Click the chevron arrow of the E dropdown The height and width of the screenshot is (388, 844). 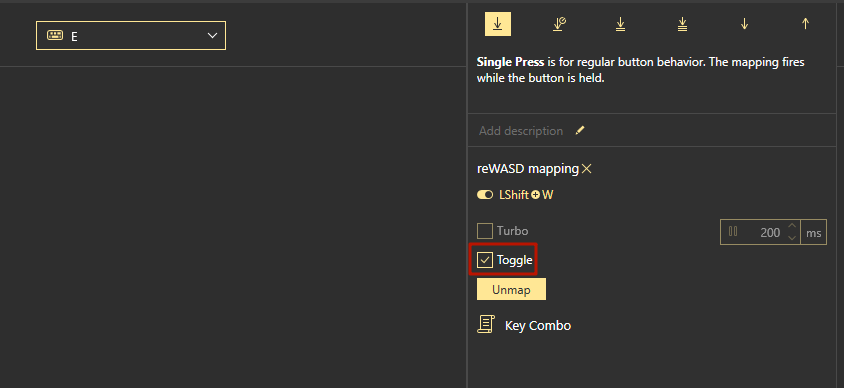click(x=212, y=36)
